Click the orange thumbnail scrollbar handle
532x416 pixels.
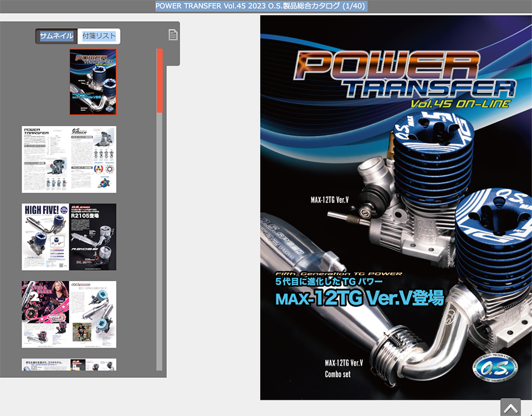pos(160,80)
